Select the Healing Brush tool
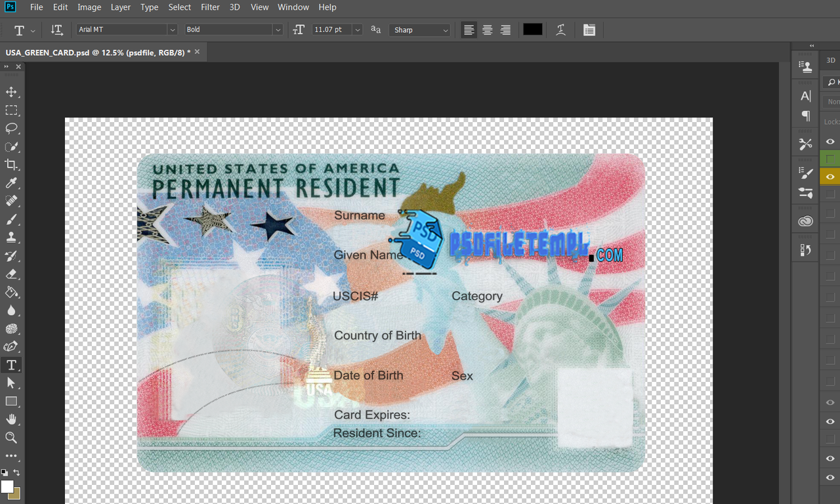 [11, 201]
